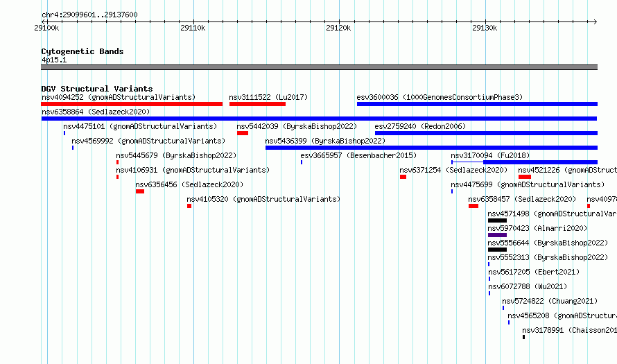Open nsv5442039 (ByrskaBishop2022) label
617x364 pixels.
pyautogui.click(x=297, y=126)
